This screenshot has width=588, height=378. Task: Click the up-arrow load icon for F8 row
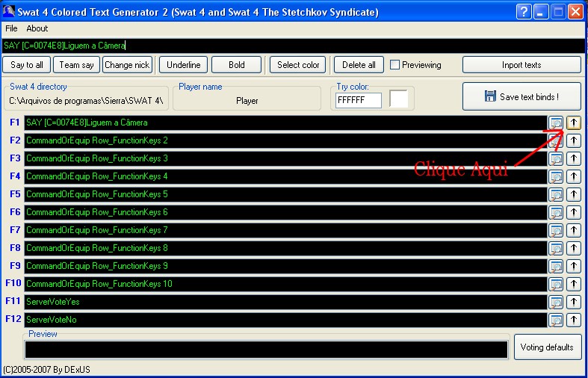(573, 248)
